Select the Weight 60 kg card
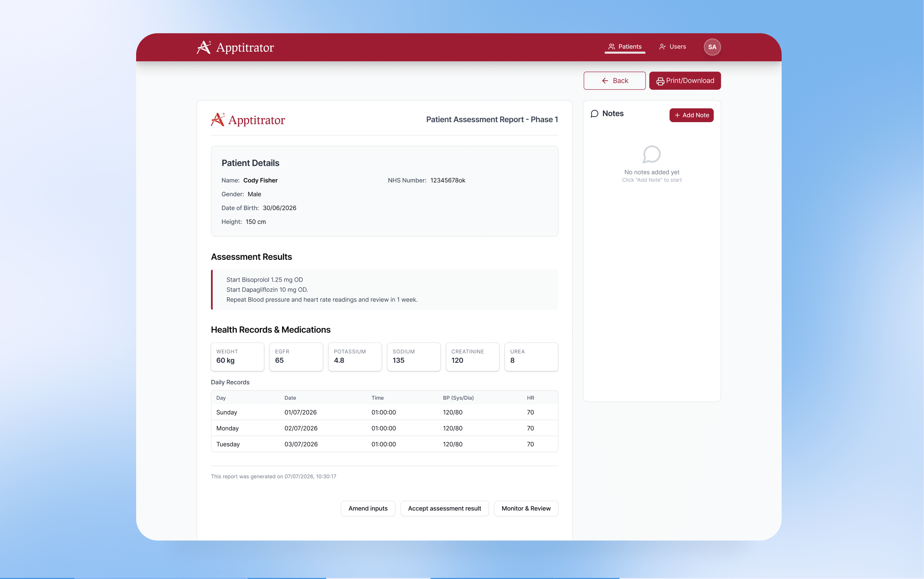Image resolution: width=924 pixels, height=579 pixels. (x=237, y=357)
